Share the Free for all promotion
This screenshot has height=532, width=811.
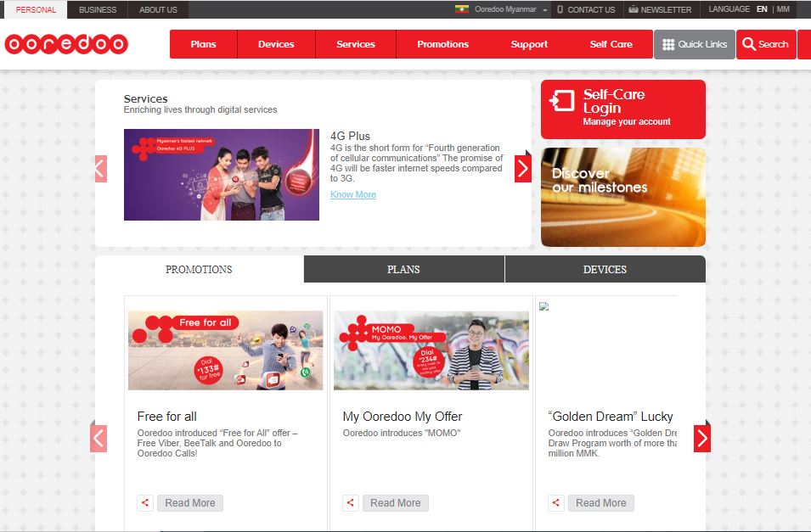145,503
